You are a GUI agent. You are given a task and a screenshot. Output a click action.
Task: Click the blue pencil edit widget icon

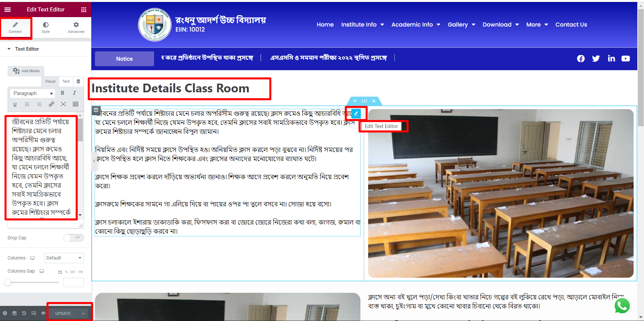[x=356, y=113]
